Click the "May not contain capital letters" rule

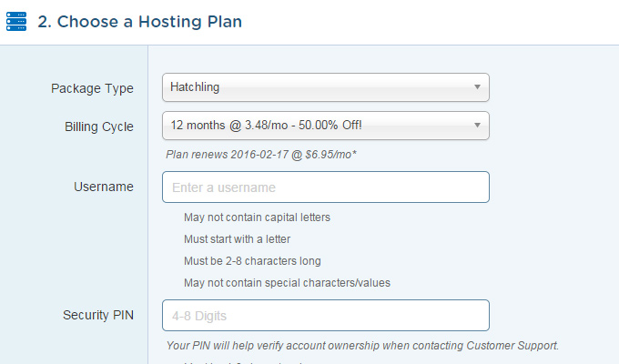click(257, 217)
